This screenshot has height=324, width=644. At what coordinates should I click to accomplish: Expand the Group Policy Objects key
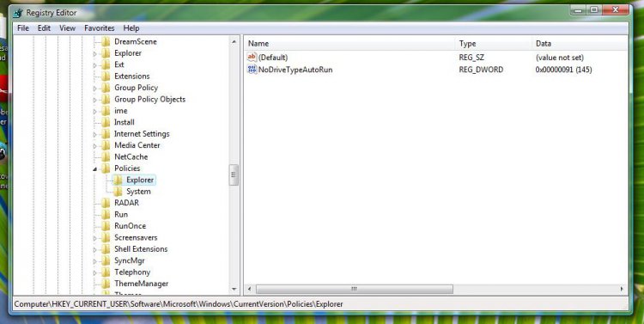click(94, 100)
